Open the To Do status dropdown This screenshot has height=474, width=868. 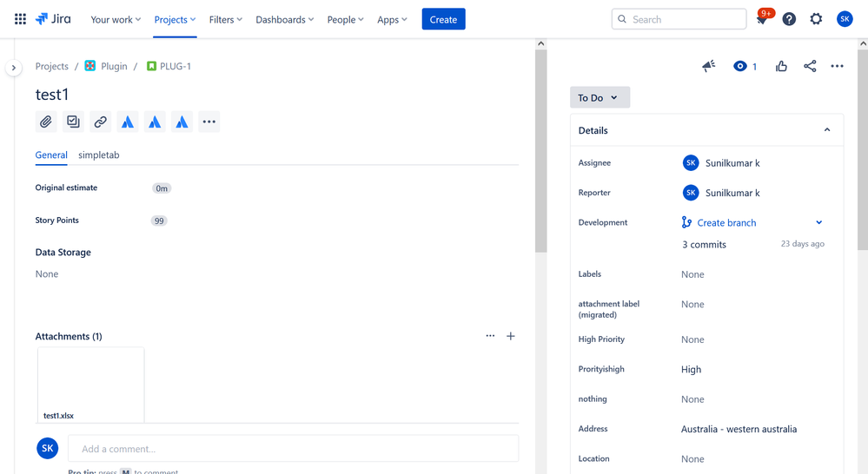(600, 97)
